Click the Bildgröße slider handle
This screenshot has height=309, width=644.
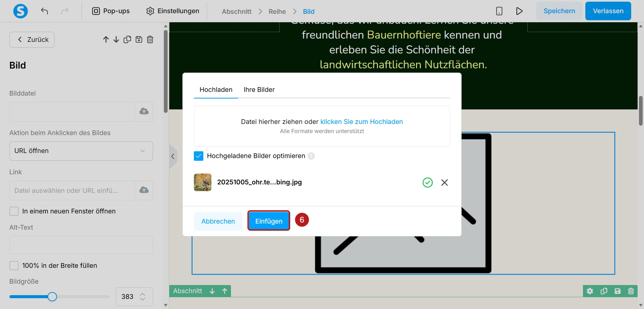tap(52, 297)
